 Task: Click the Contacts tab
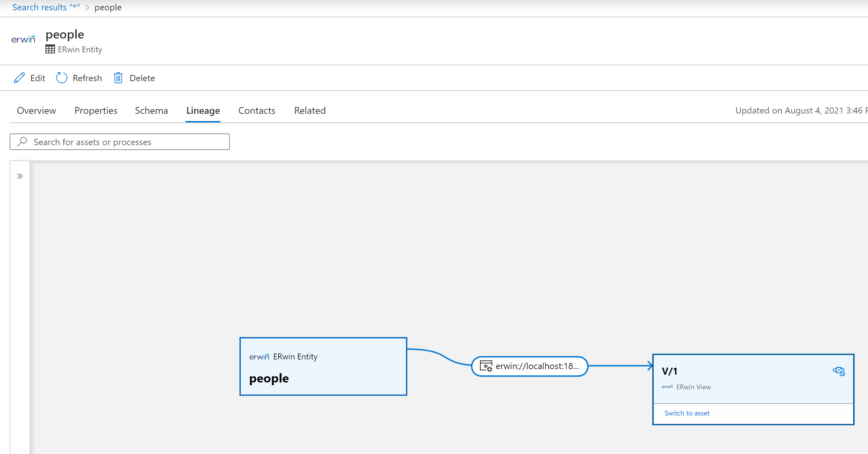(257, 110)
